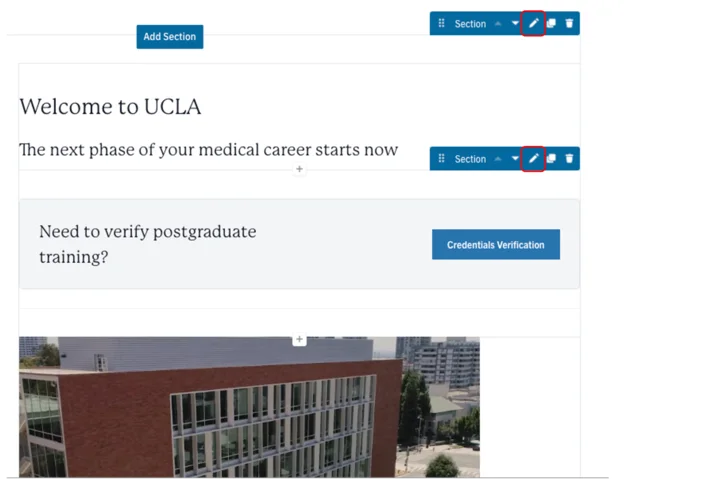Screen dimensions: 720x480
Task: Click the plus above the building image
Action: [299, 340]
